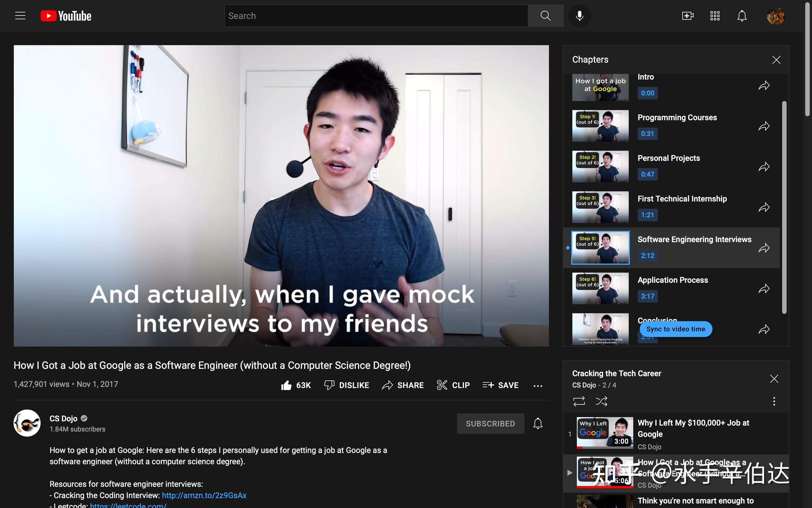Share the Software Engineering Interviews chapter

tap(764, 248)
